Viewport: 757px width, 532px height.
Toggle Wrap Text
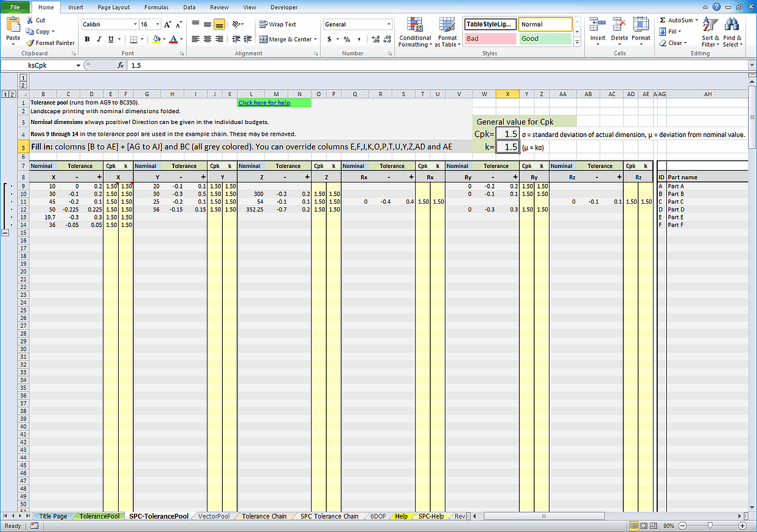point(278,24)
